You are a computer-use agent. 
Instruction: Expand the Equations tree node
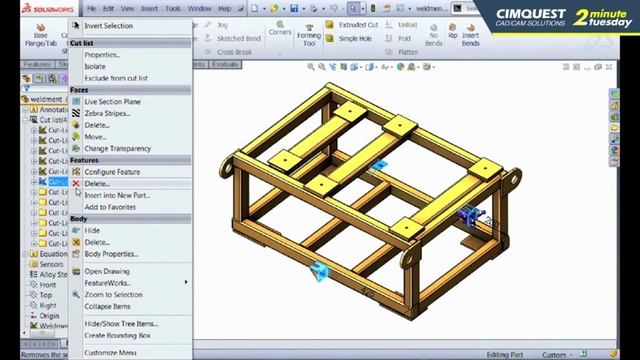click(26, 254)
